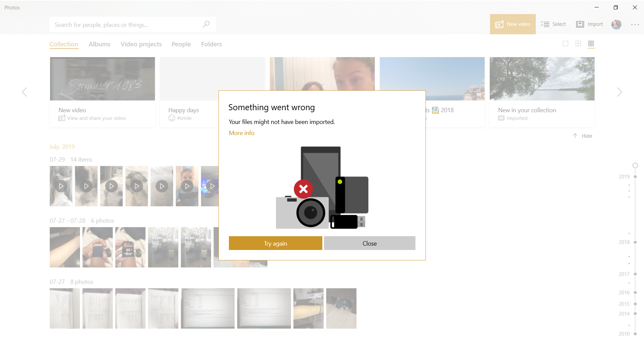Open the account profile picture
Screen dimensions: 644x338
(616, 24)
